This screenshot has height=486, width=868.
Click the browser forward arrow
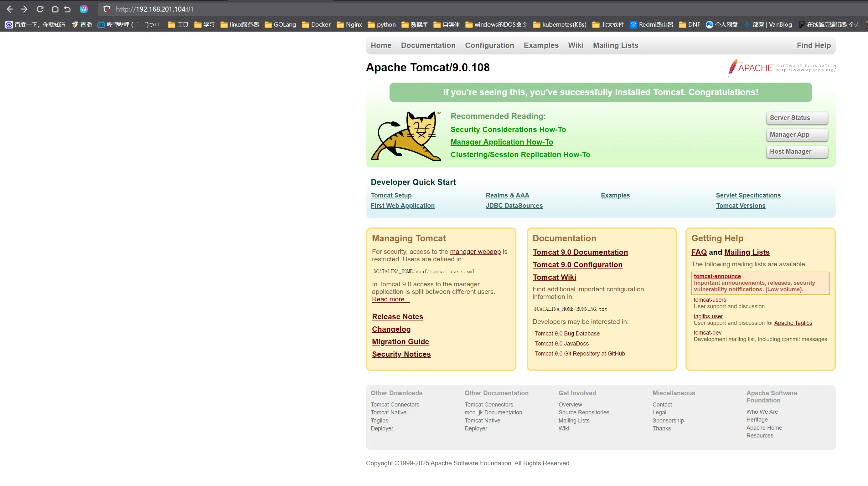coord(24,9)
